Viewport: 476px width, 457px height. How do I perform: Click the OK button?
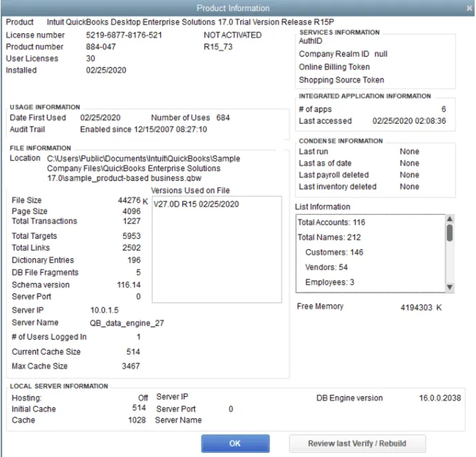click(235, 443)
